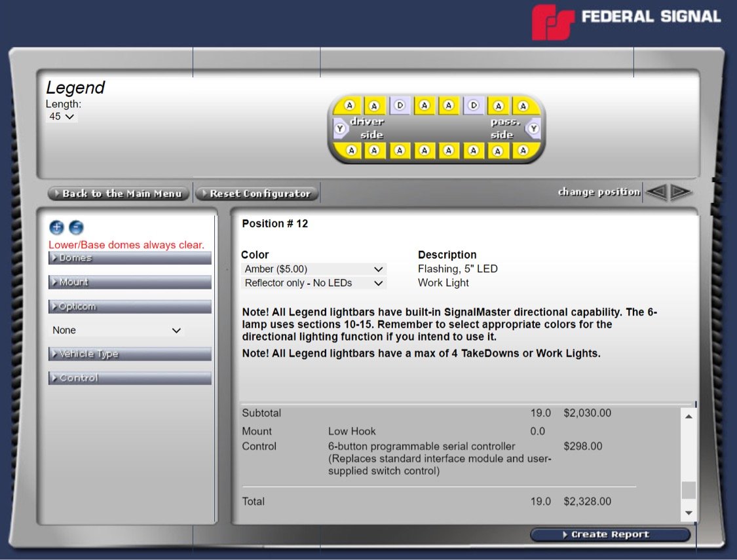Open the Opticom dropdown set to None

[117, 330]
